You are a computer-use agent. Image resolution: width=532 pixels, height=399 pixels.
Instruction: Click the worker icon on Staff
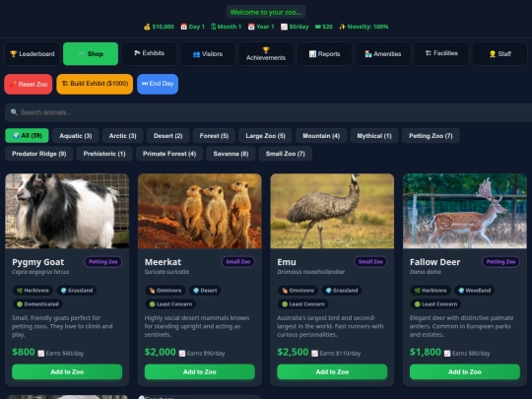tap(493, 54)
